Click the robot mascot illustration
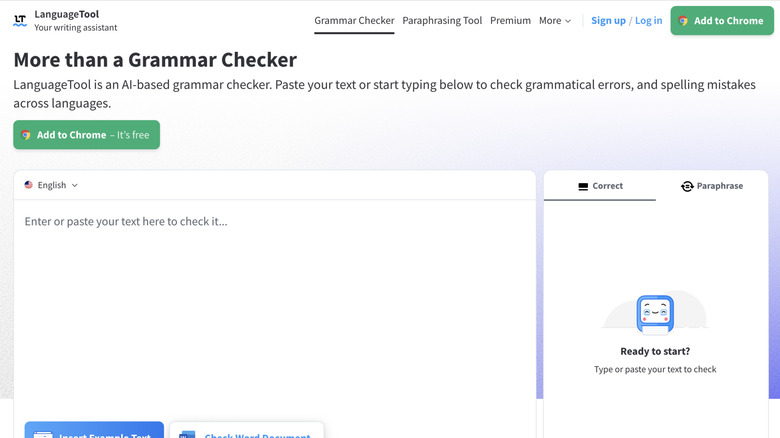The width and height of the screenshot is (780, 438). tap(655, 313)
